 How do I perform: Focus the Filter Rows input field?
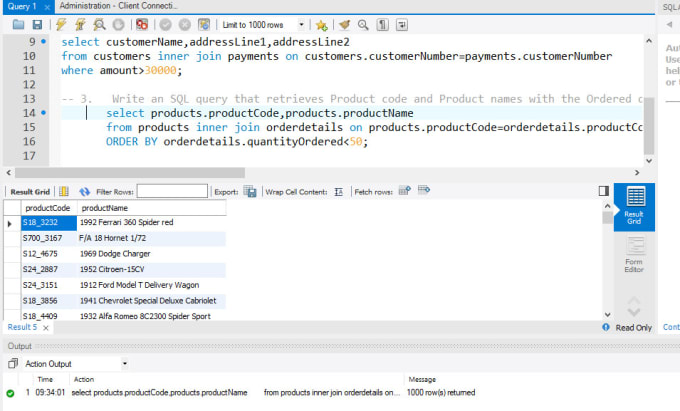172,191
